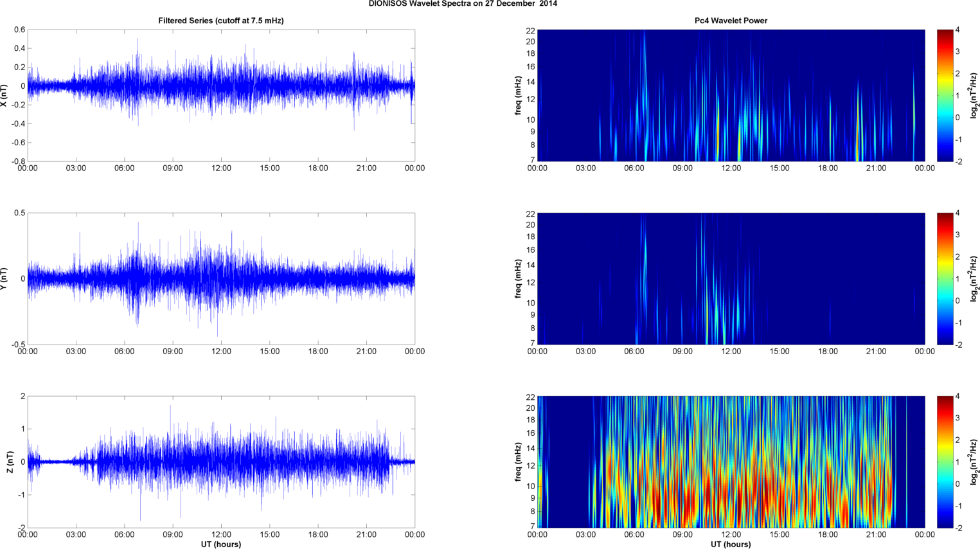980x549 pixels.
Task: Click the 10 frequency tick of the Y spectrogram
Action: (530, 303)
